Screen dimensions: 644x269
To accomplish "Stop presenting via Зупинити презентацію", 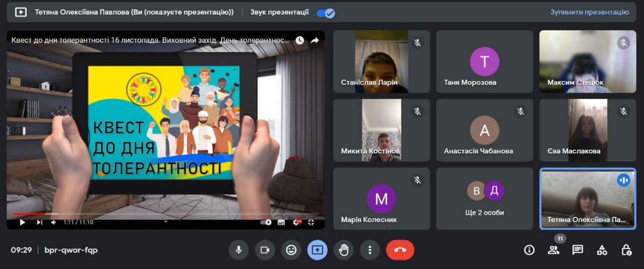I will point(589,12).
